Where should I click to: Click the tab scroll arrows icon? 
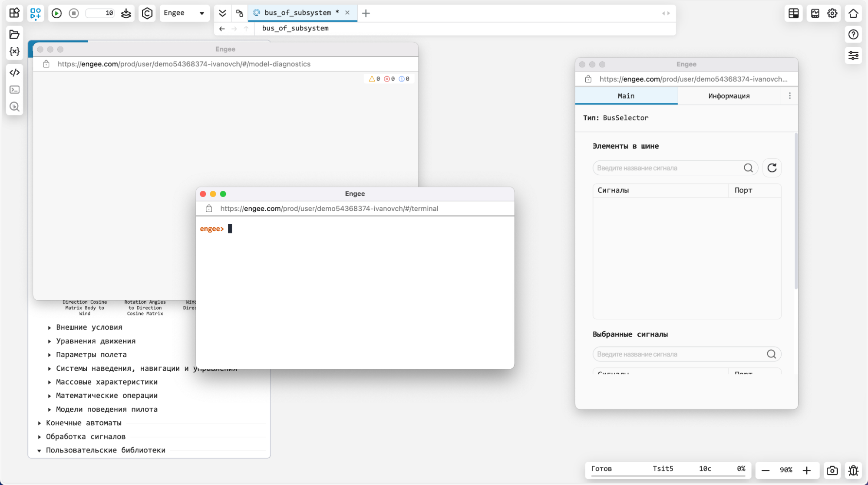[x=666, y=13]
